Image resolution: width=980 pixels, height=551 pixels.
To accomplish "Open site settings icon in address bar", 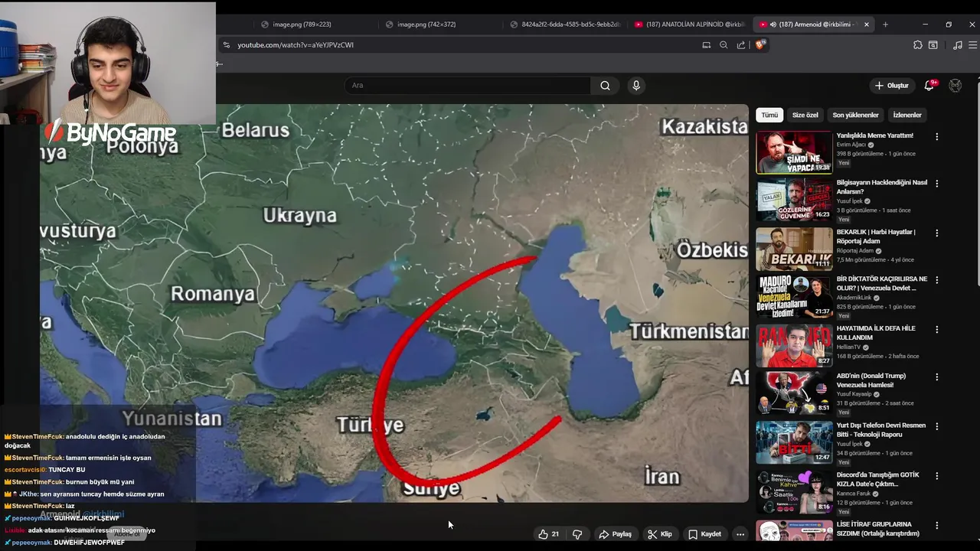I will [x=227, y=45].
